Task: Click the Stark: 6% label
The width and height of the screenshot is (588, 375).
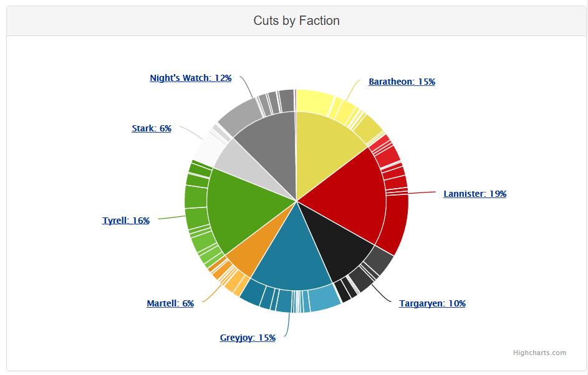Action: (x=152, y=128)
